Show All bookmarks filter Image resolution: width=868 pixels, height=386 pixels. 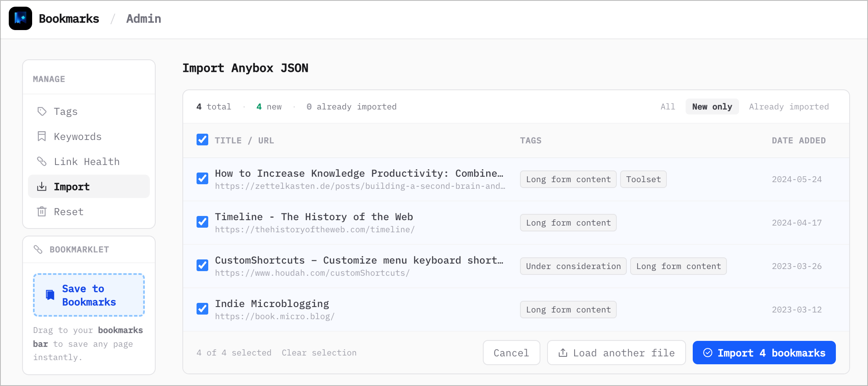[667, 107]
